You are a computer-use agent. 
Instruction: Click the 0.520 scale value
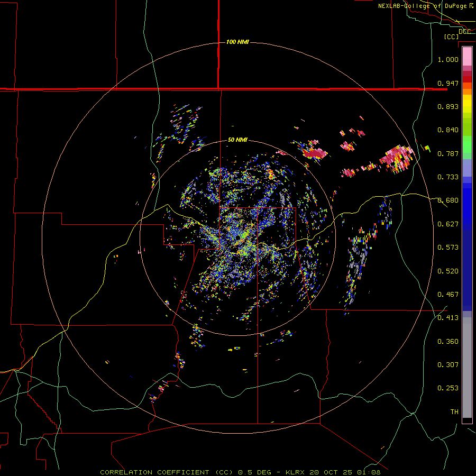448,271
